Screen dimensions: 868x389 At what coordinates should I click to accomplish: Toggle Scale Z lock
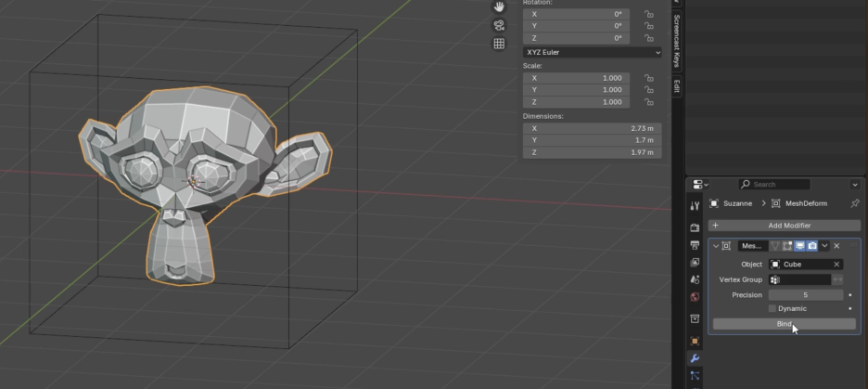pyautogui.click(x=648, y=102)
